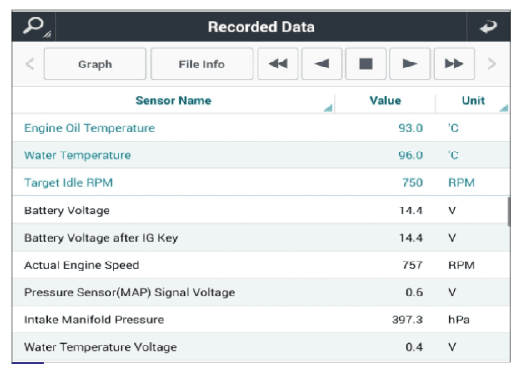Click the 93.0 value cell
This screenshot has width=520, height=373.
tap(410, 128)
